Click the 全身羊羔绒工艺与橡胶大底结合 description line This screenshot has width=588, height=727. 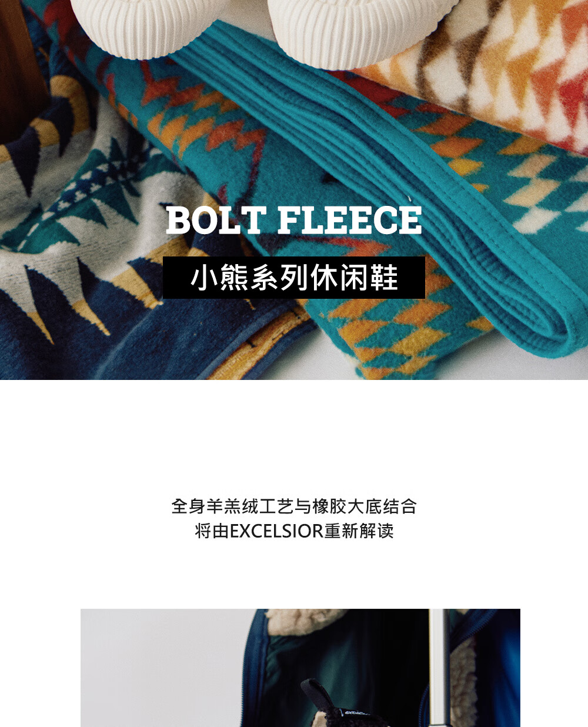click(294, 506)
